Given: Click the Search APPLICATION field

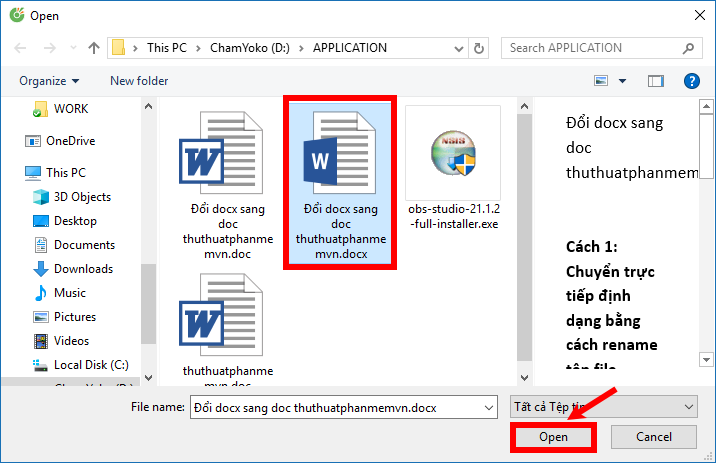Looking at the screenshot, I should click(x=601, y=48).
